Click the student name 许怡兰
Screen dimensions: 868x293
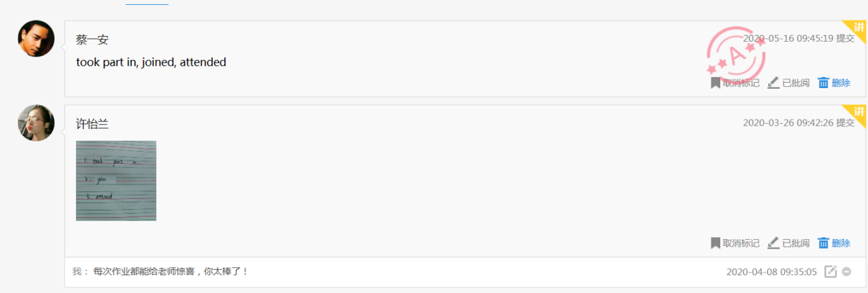[92, 124]
